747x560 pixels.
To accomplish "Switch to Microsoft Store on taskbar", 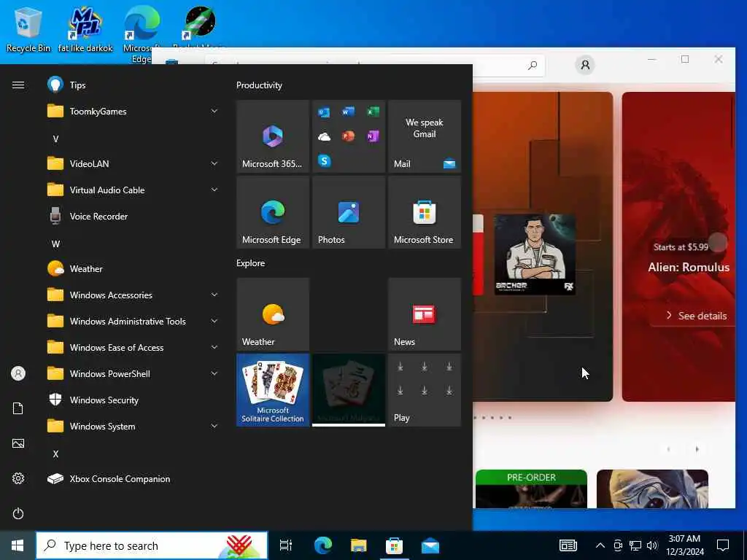I will [x=394, y=545].
